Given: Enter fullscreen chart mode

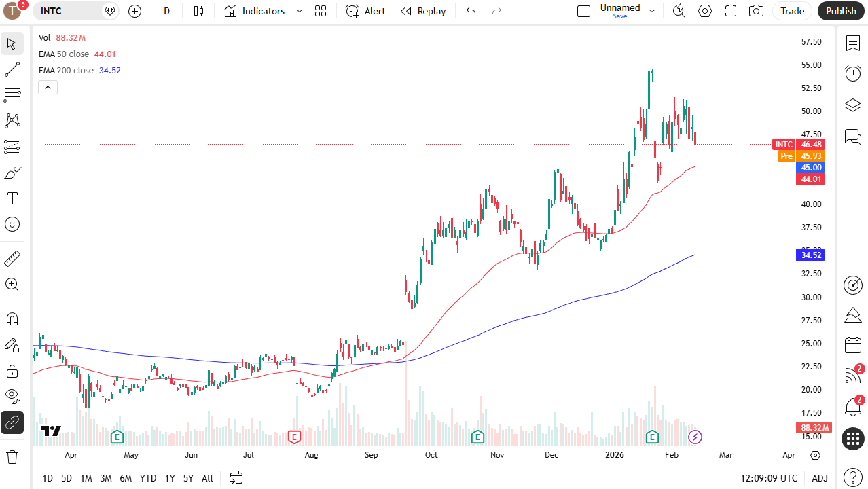Looking at the screenshot, I should pyautogui.click(x=731, y=11).
